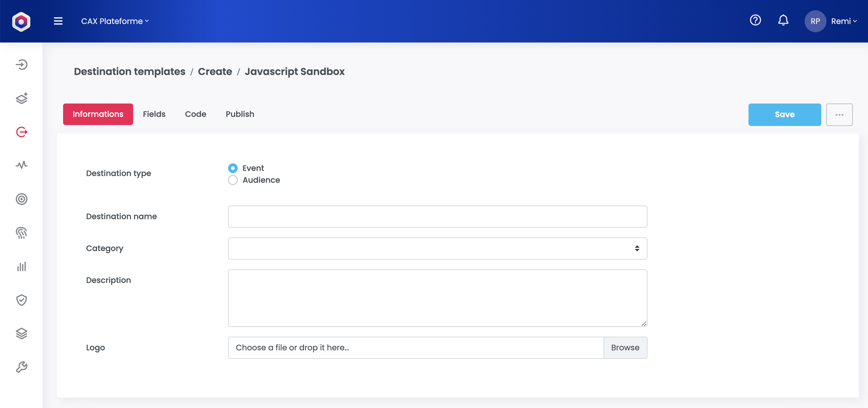Click the Destination name input field
This screenshot has width=868, height=408.
pos(437,216)
